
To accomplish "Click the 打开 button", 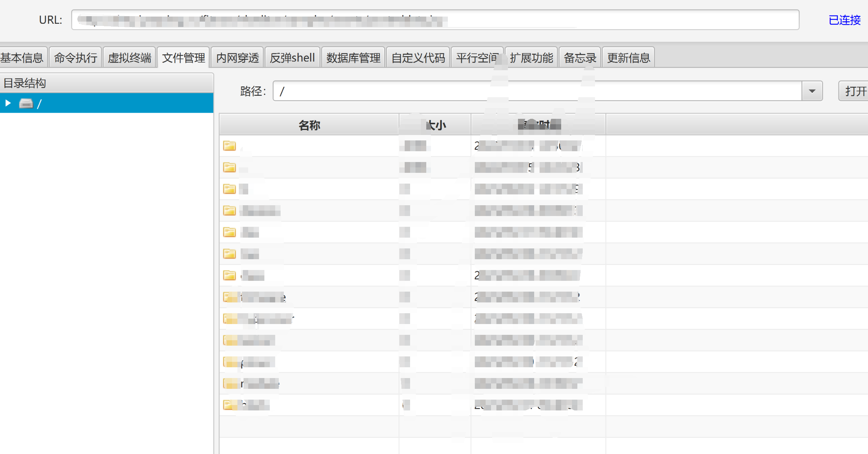I will click(x=854, y=91).
